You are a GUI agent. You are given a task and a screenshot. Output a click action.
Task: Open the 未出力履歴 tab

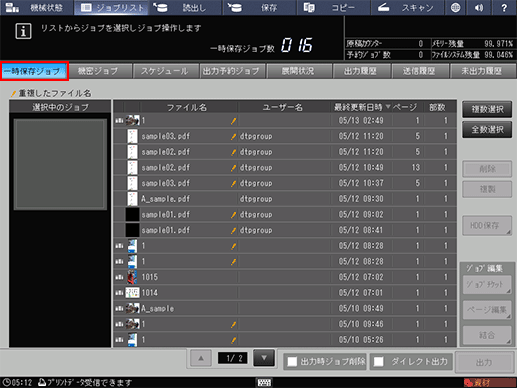click(482, 71)
